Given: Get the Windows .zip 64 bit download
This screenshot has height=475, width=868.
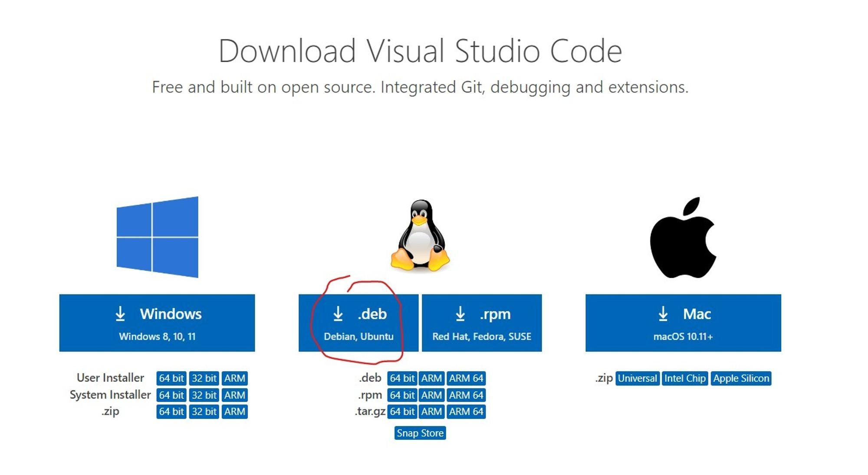Looking at the screenshot, I should coord(171,412).
